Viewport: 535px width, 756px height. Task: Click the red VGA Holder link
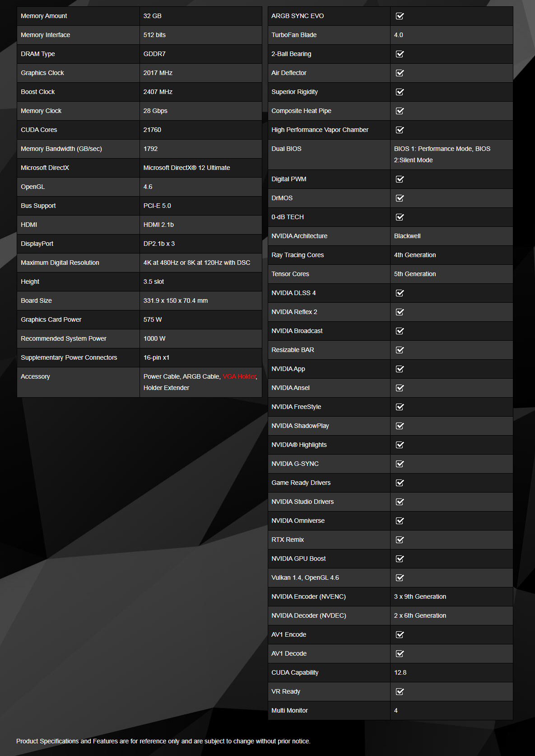pyautogui.click(x=239, y=376)
